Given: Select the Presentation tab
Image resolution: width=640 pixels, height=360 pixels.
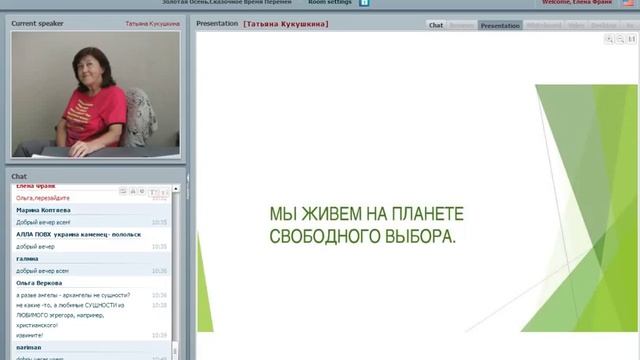Looking at the screenshot, I should [500, 25].
